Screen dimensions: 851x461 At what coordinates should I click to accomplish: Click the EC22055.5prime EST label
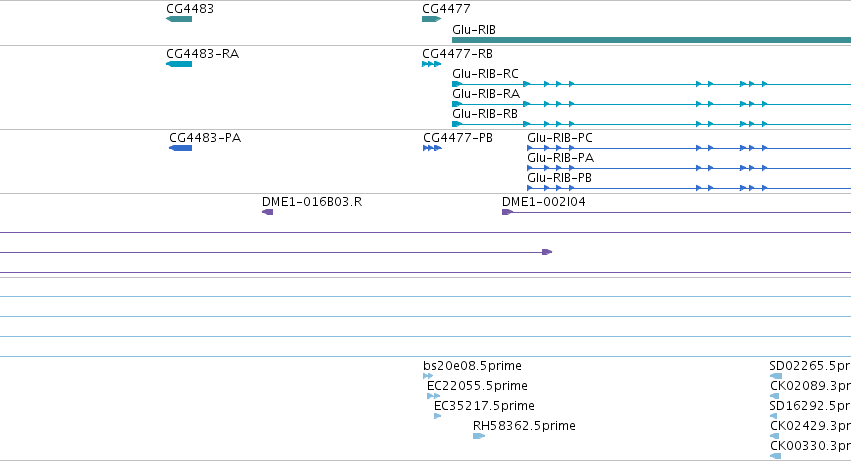(x=477, y=386)
